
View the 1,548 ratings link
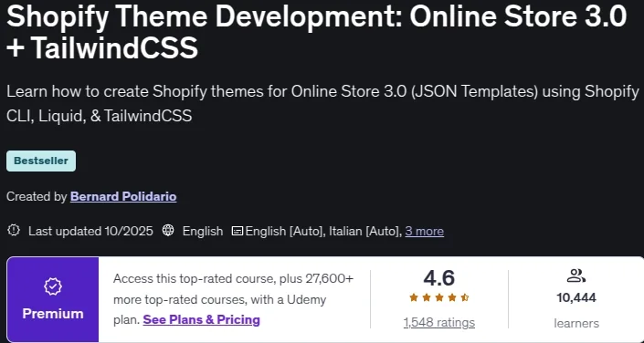tap(439, 323)
